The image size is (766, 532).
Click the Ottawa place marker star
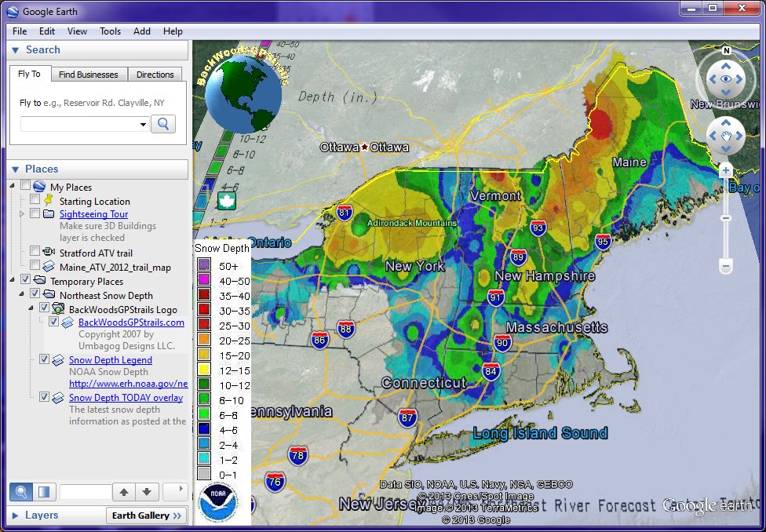[x=364, y=147]
